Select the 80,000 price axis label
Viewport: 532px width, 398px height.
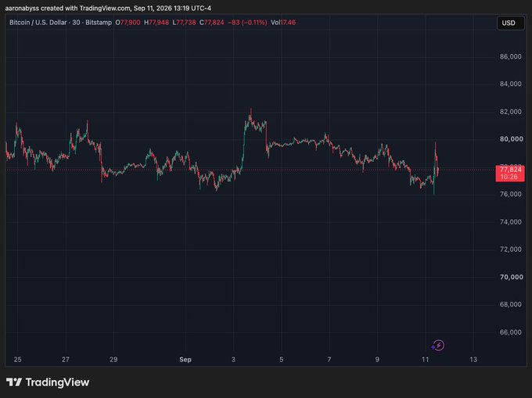coord(512,139)
